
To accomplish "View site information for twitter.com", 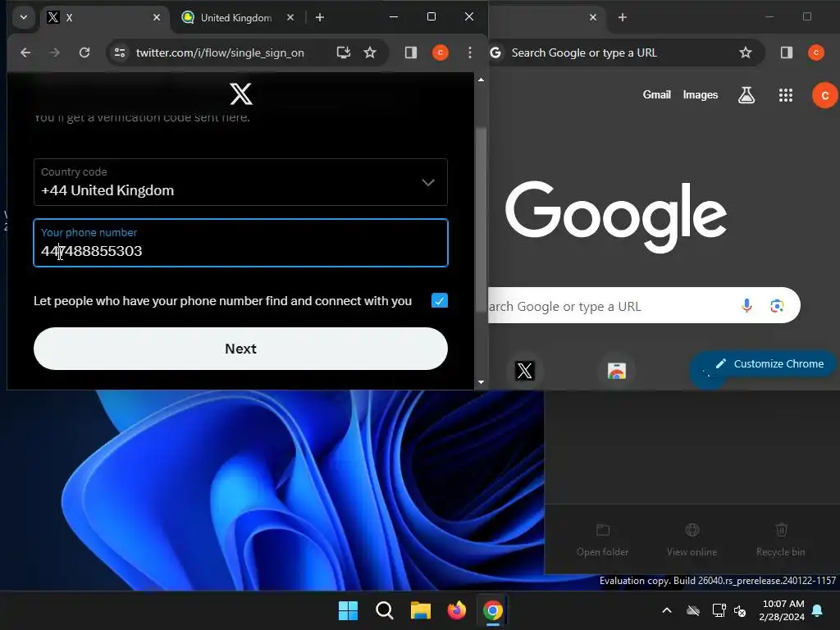I will click(x=120, y=52).
